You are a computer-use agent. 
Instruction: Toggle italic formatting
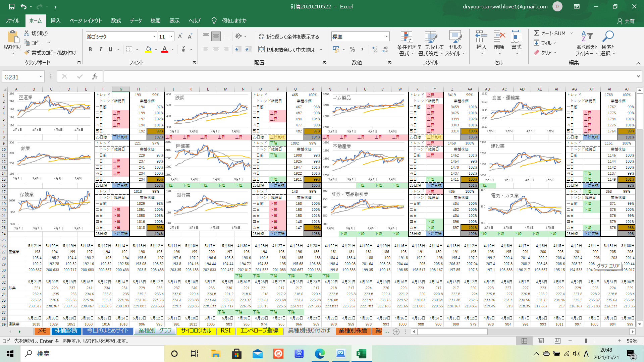coord(100,49)
